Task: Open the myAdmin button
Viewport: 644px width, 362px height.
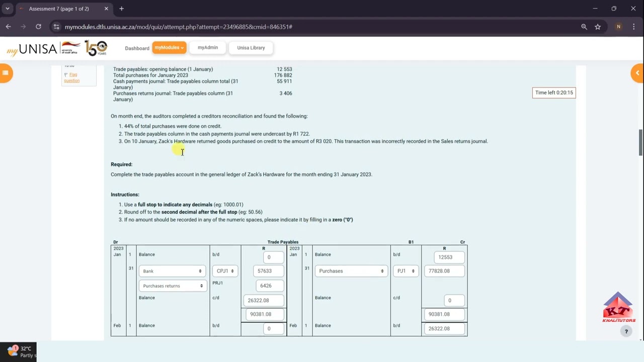Action: click(208, 48)
